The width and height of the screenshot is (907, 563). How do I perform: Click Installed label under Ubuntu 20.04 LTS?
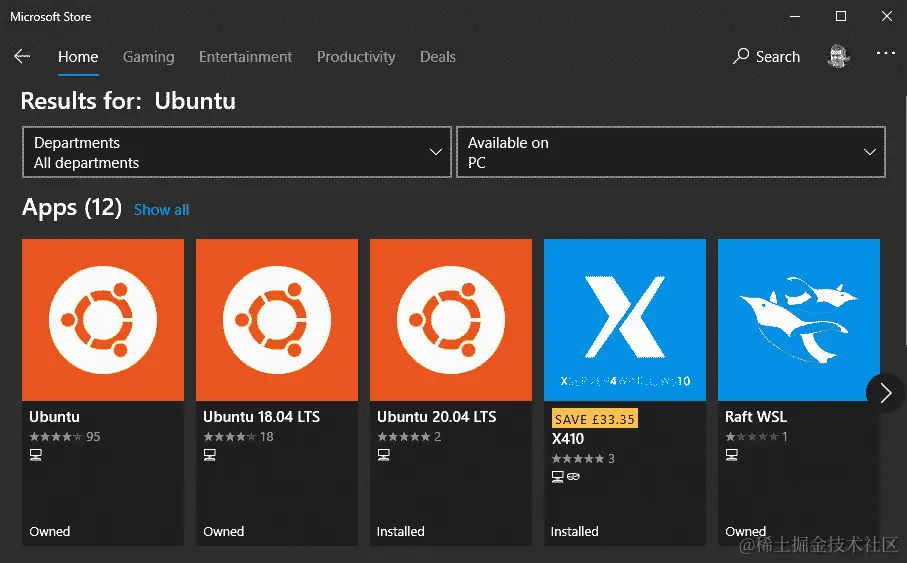point(401,531)
